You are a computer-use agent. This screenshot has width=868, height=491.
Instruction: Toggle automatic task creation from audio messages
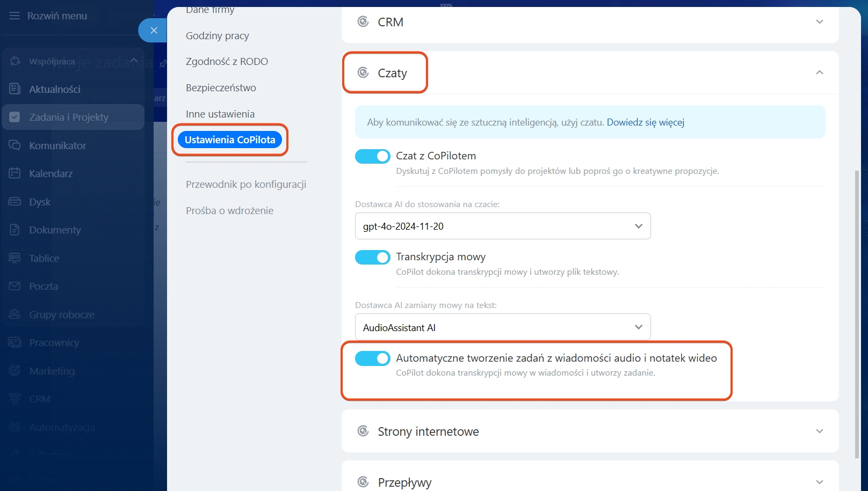click(x=372, y=358)
